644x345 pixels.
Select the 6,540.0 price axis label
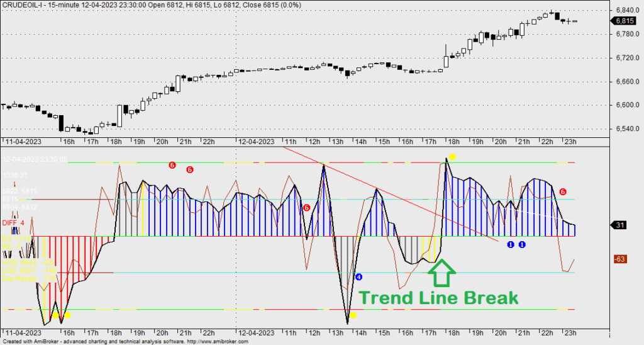(628, 129)
